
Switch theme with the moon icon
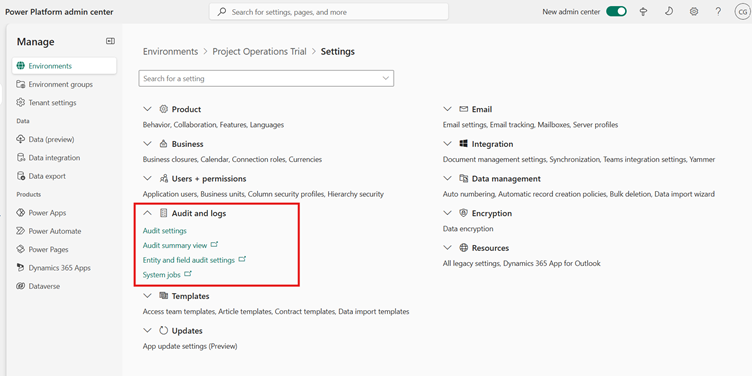669,12
